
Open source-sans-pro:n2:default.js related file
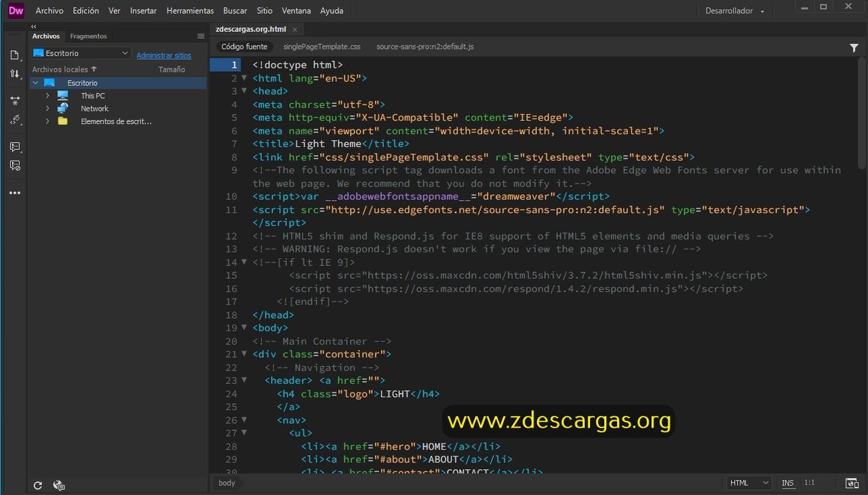pyautogui.click(x=425, y=47)
